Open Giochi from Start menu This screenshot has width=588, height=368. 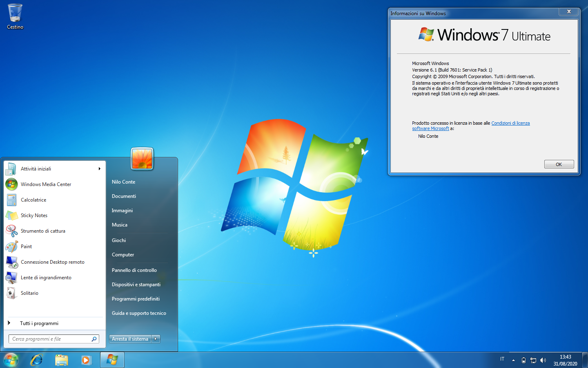pyautogui.click(x=119, y=240)
